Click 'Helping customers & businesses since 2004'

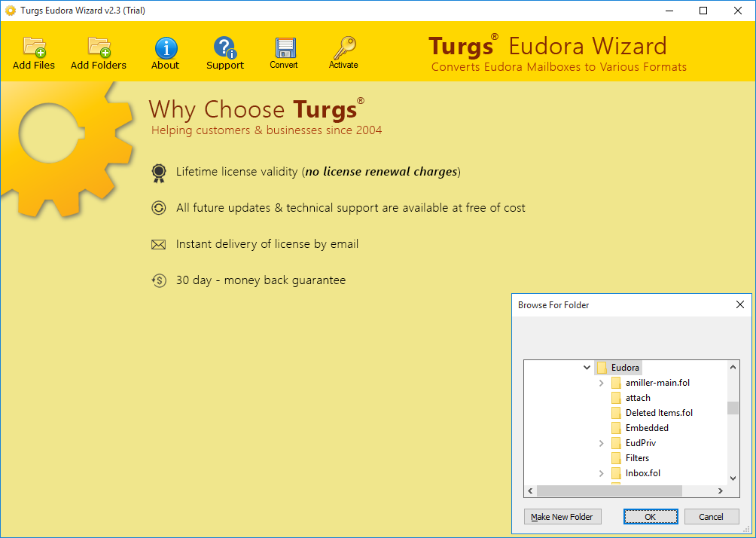click(x=267, y=130)
